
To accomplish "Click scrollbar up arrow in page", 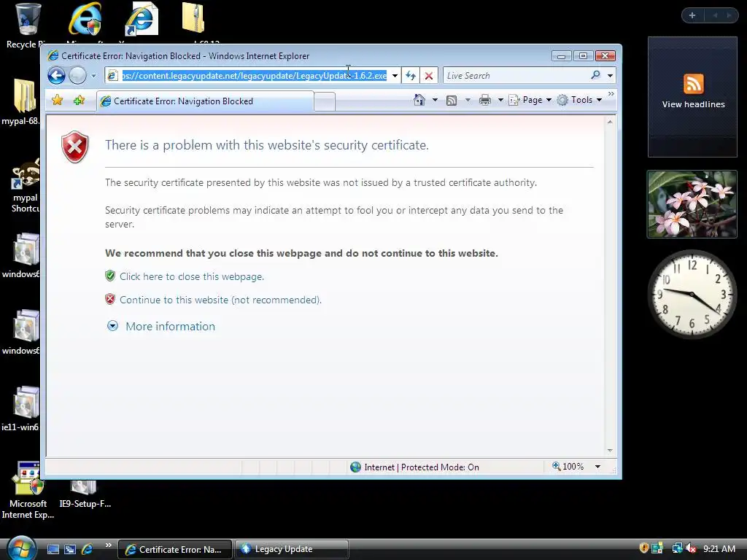I will [610, 122].
